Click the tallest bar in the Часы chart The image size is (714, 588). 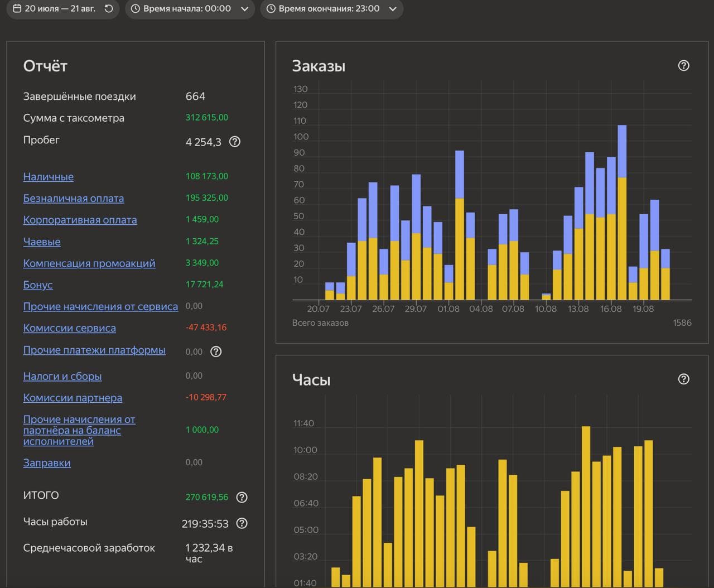(x=586, y=507)
